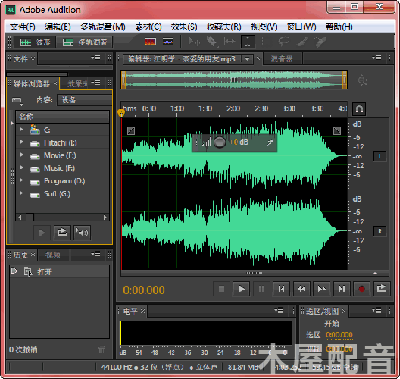Viewport: 400px width, 379px height.
Task: Open the 素材(C) menu
Action: pos(148,27)
